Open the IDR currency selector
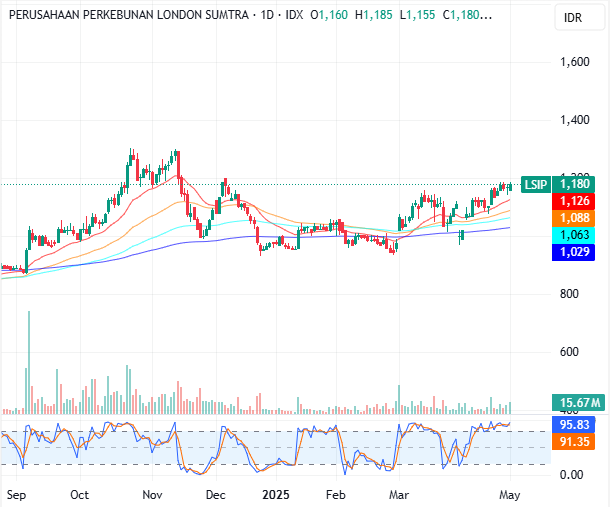This screenshot has width=610, height=507. click(579, 18)
